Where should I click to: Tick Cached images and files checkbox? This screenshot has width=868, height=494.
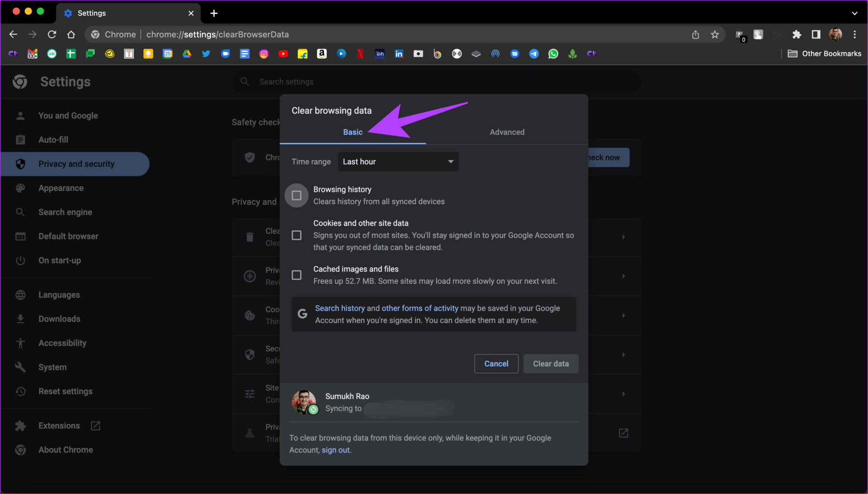tap(297, 275)
